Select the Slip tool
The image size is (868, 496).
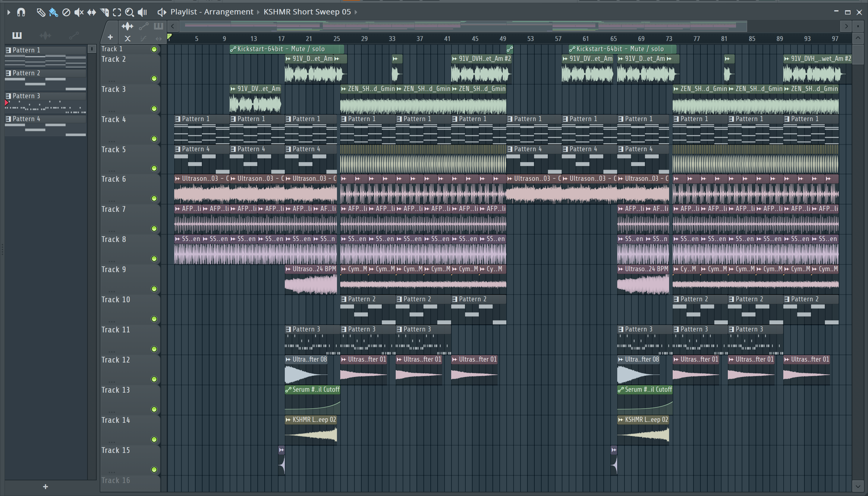coord(92,12)
